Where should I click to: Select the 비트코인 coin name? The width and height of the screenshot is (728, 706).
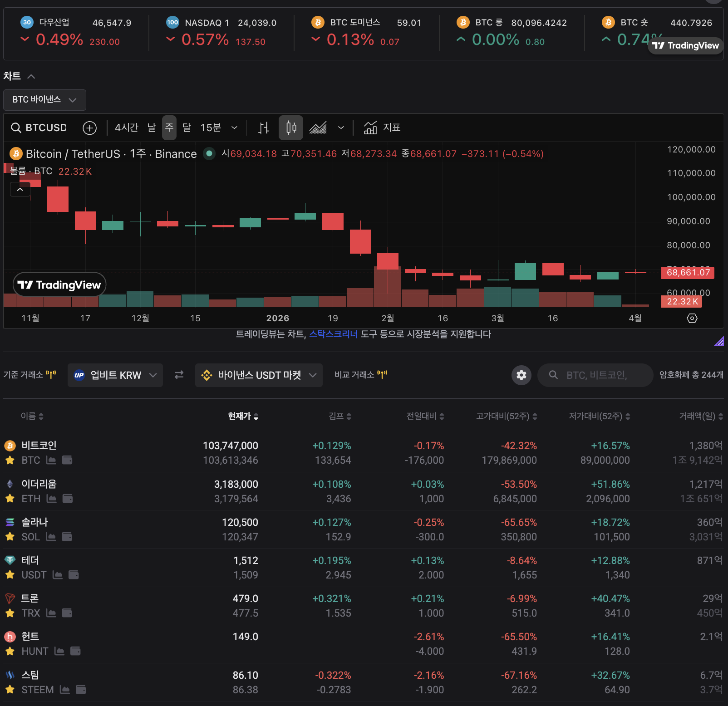(x=39, y=446)
